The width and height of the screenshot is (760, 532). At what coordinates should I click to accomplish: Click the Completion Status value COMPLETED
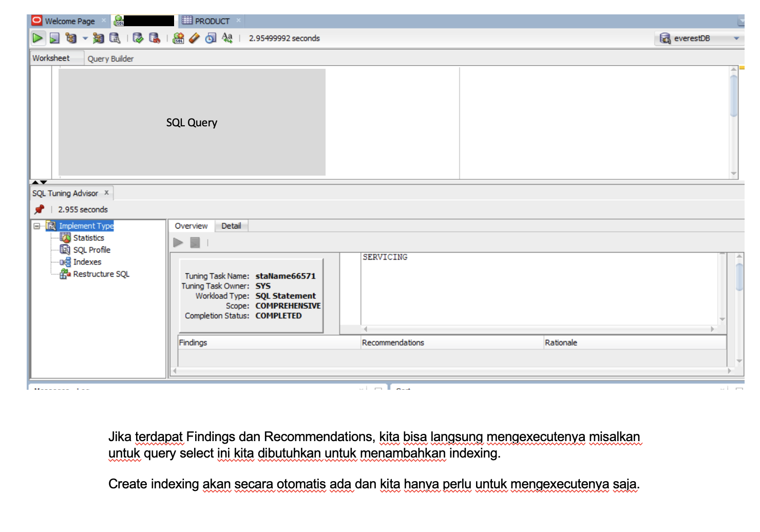[278, 316]
